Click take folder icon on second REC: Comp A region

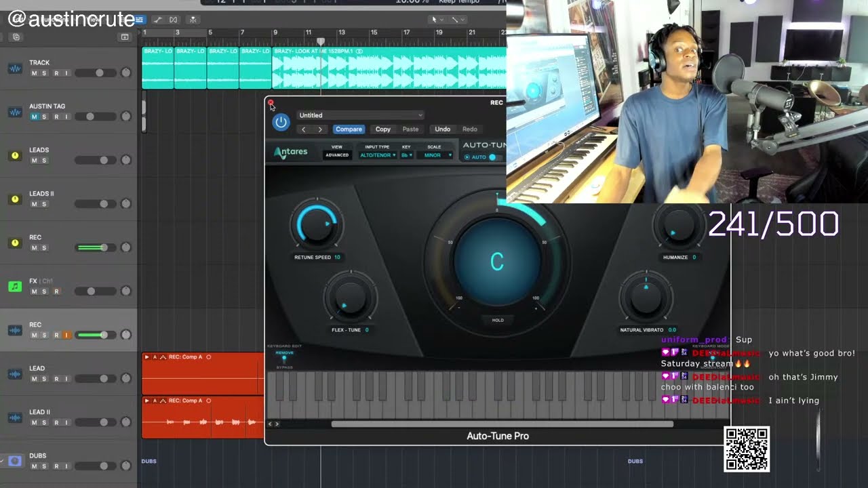(163, 401)
